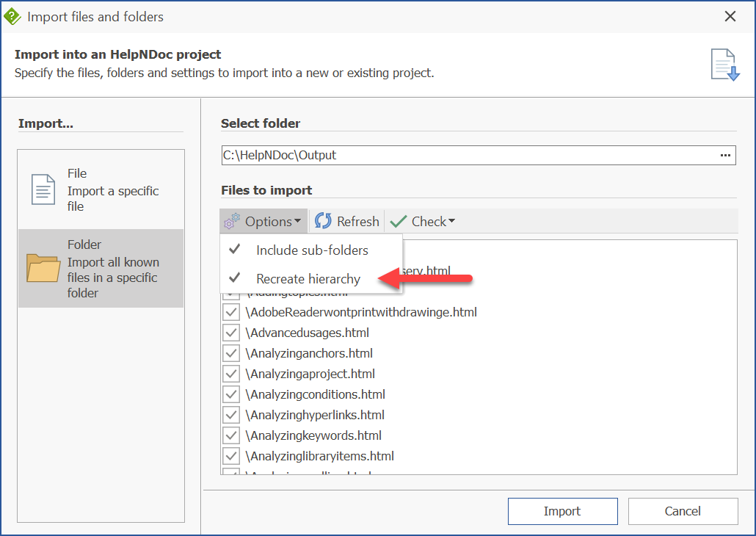756x536 pixels.
Task: Click the yellow Folder icon
Action: click(x=43, y=268)
